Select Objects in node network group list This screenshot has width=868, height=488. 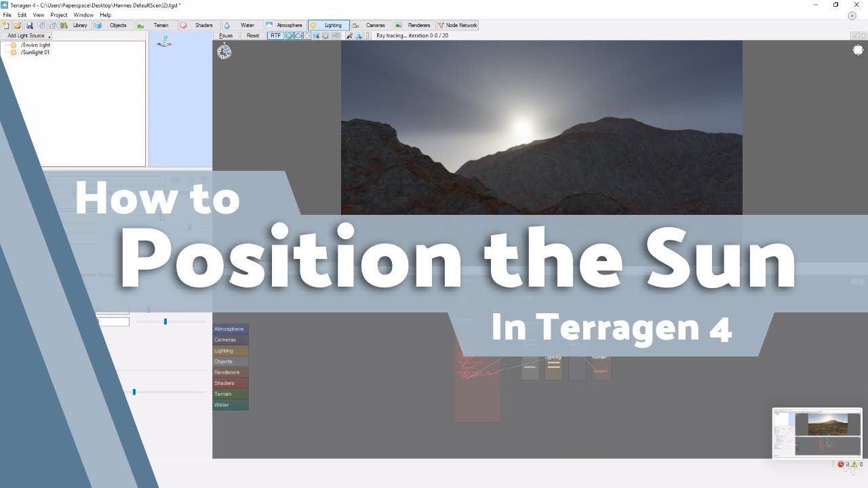point(231,361)
